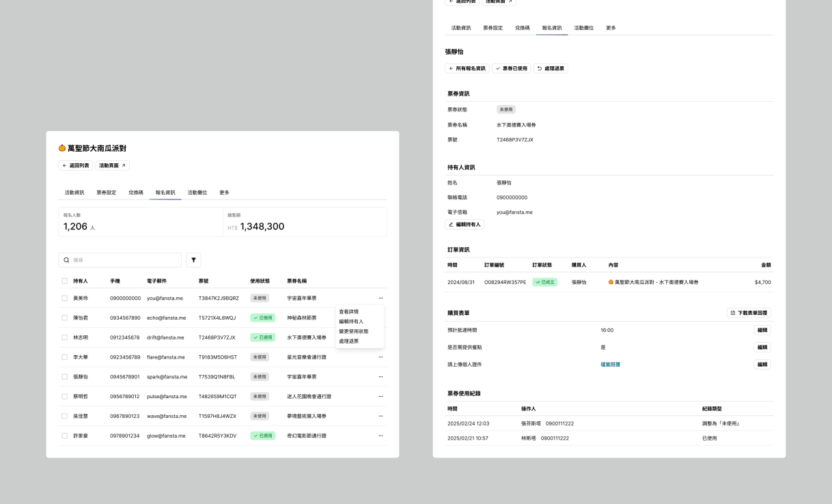Viewport: 832px width, 504px height.
Task: Tick the checkbox for 黃美玲
Action: (x=64, y=298)
